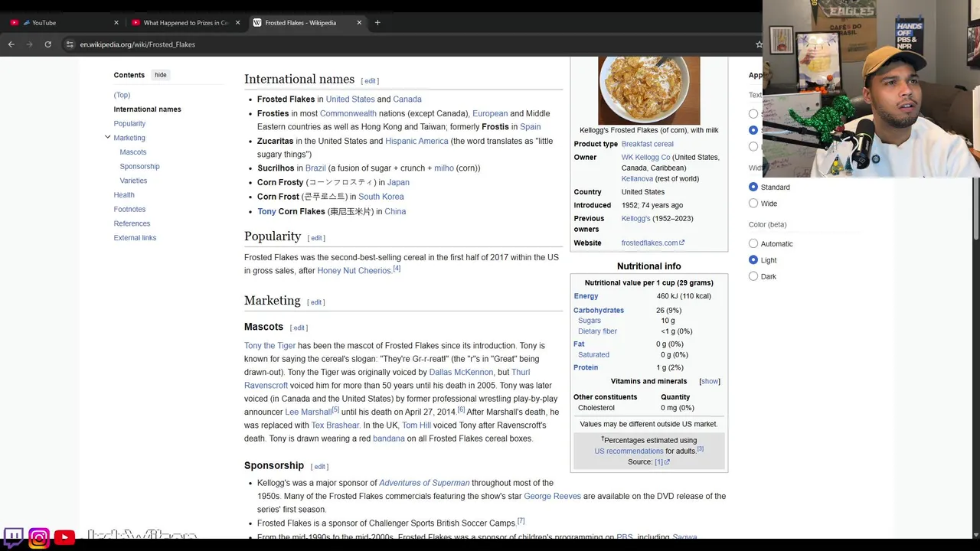Viewport: 980px width, 551px height.
Task: Open US recommendations link in infobox
Action: 629,452
